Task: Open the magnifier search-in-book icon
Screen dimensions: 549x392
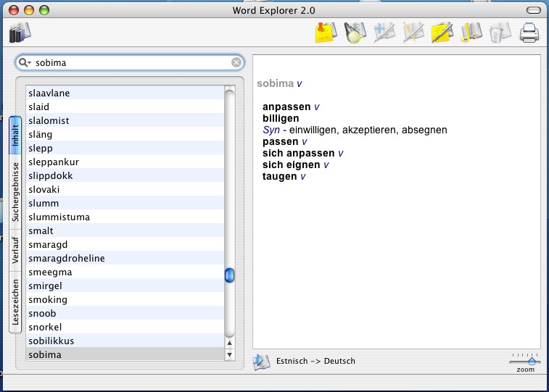Action: click(x=355, y=33)
